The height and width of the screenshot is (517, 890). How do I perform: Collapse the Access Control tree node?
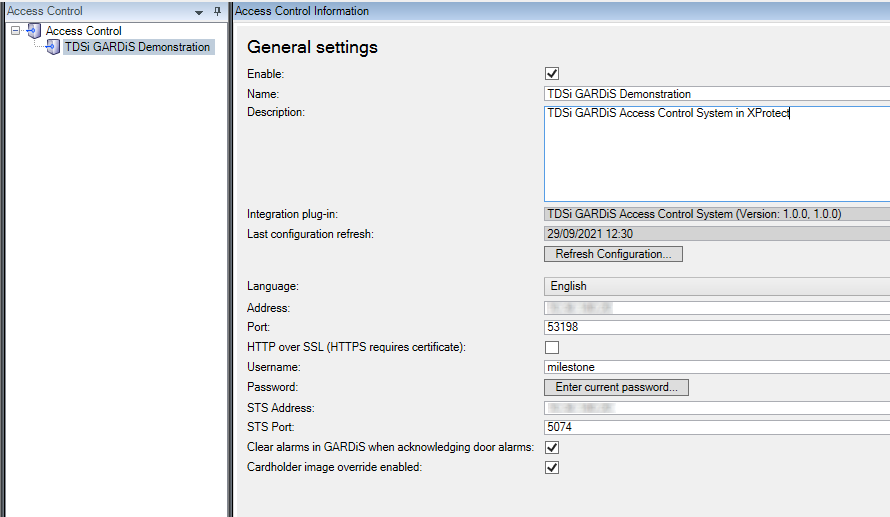click(16, 31)
